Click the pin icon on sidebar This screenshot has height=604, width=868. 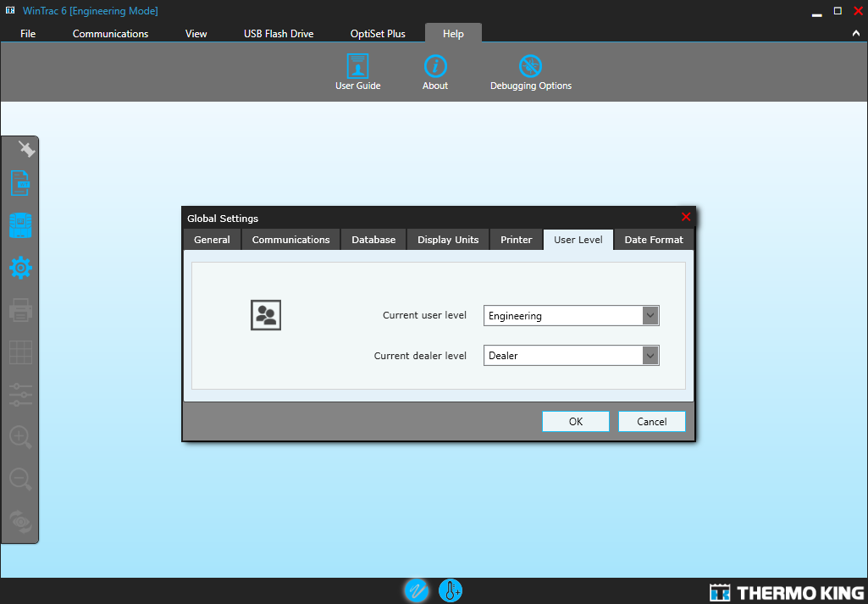(x=25, y=149)
